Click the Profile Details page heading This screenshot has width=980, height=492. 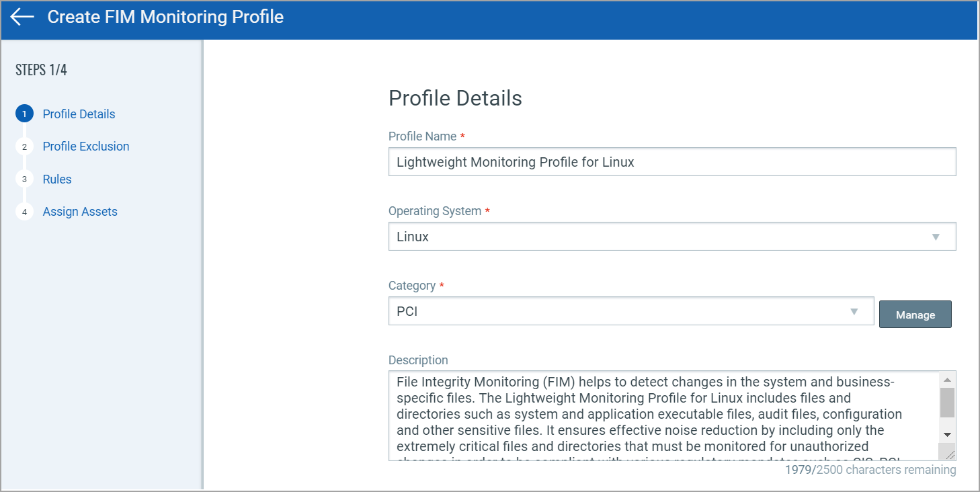(x=455, y=98)
